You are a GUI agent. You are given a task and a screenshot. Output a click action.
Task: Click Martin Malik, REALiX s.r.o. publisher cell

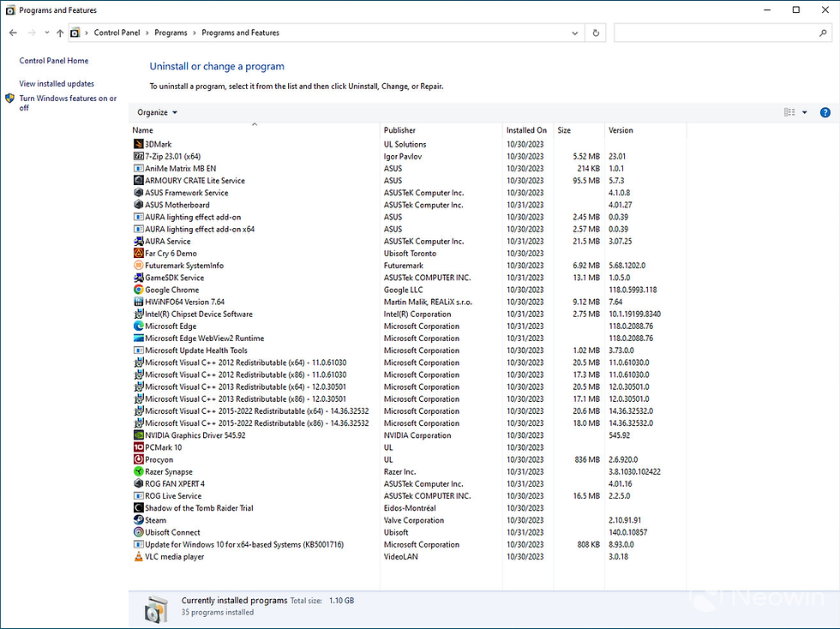tap(428, 303)
